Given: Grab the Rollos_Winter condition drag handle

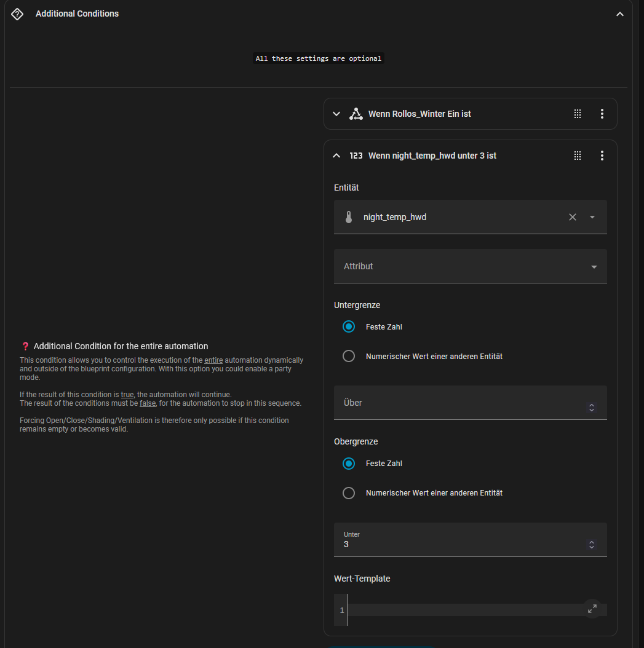Looking at the screenshot, I should [578, 114].
